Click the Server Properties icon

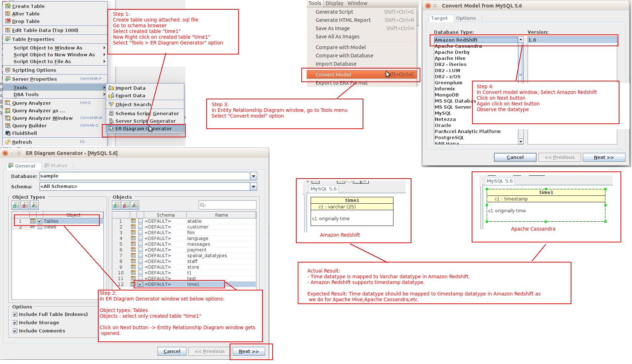8,79
